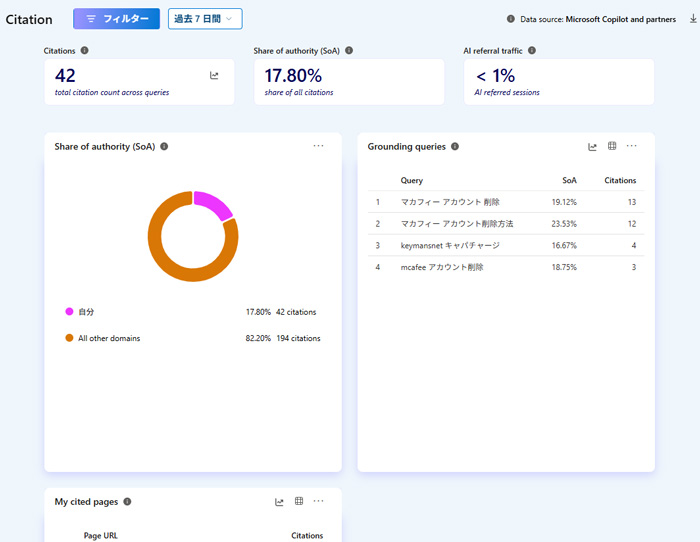Open the フィルター filter button
This screenshot has height=542, width=700.
(116, 19)
